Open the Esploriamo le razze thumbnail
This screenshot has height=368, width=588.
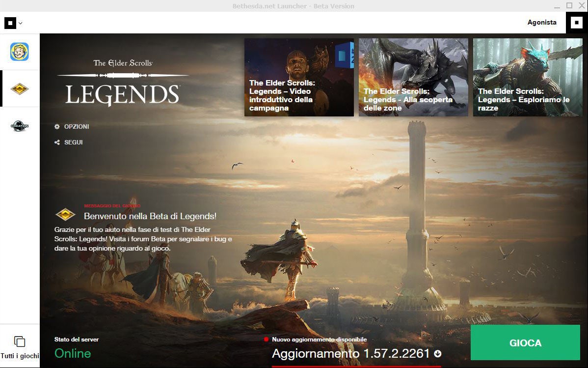528,77
